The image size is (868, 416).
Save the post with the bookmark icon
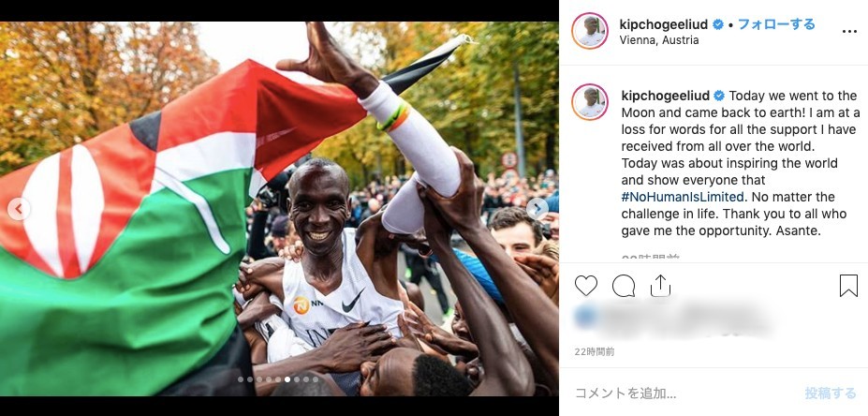coord(848,286)
